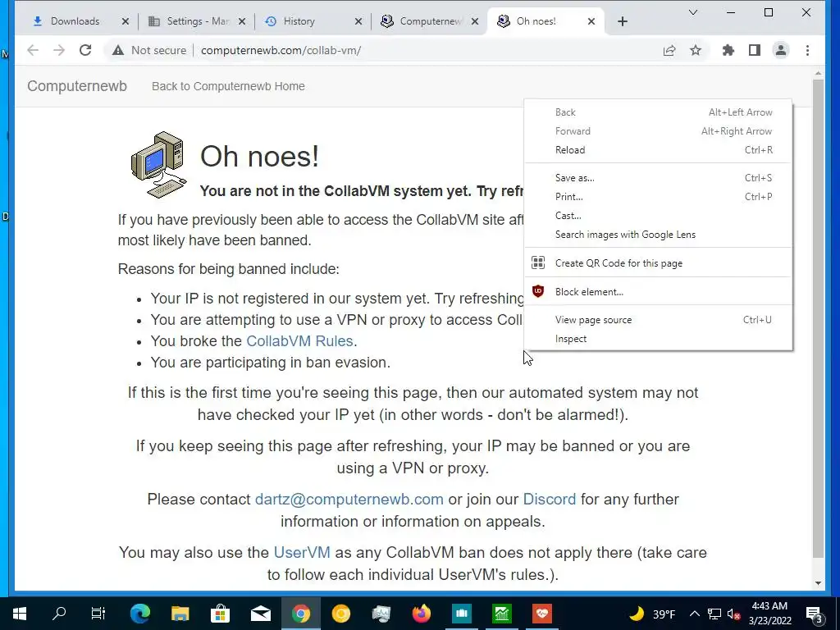Image resolution: width=840 pixels, height=630 pixels.
Task: Click the weather 39°F taskbar widget
Action: pyautogui.click(x=652, y=614)
